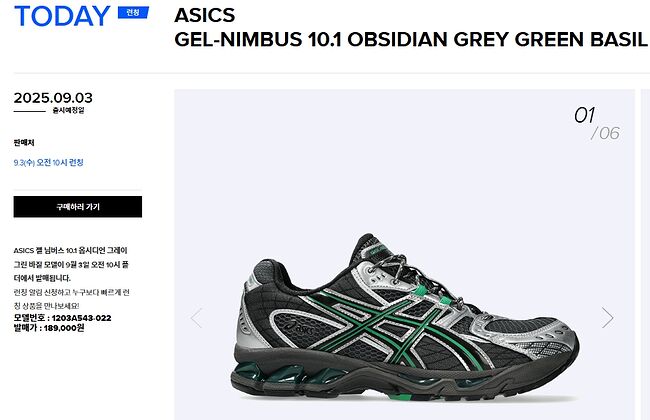650x420 pixels.
Task: Select the gray 런칭 알림 신청 notice text
Action: (x=72, y=299)
